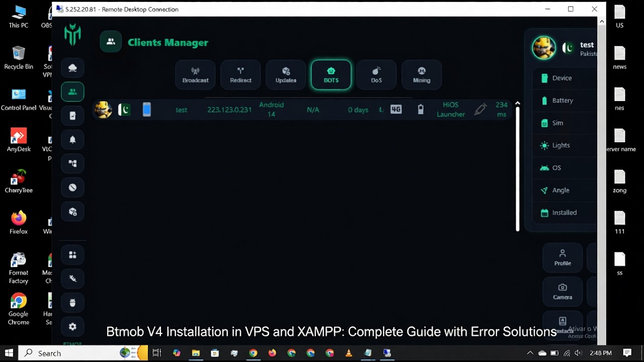Open the network tree sidebar icon
This screenshot has width=644, height=362.
pyautogui.click(x=72, y=163)
